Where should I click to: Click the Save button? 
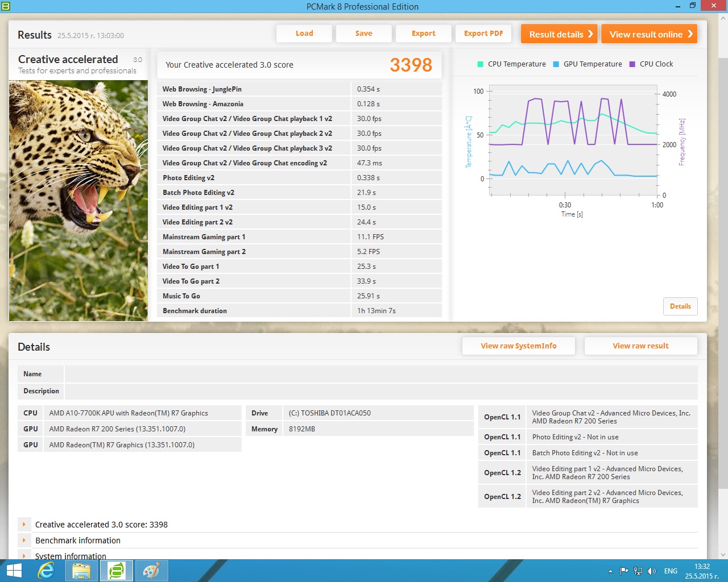click(x=364, y=34)
